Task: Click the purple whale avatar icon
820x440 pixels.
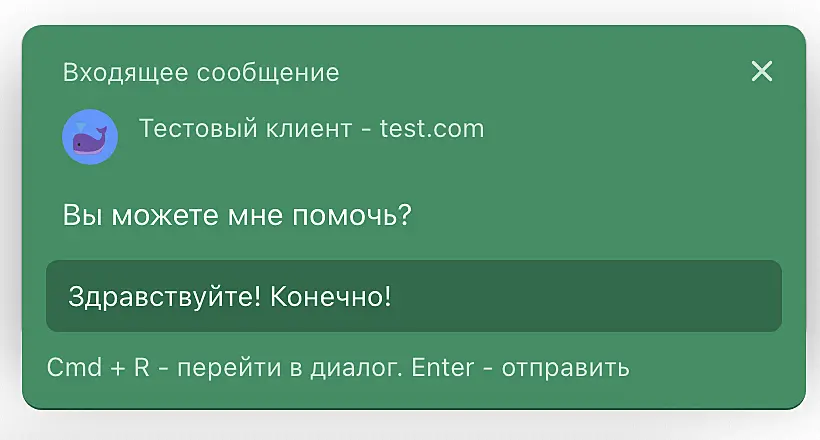Action: click(90, 137)
